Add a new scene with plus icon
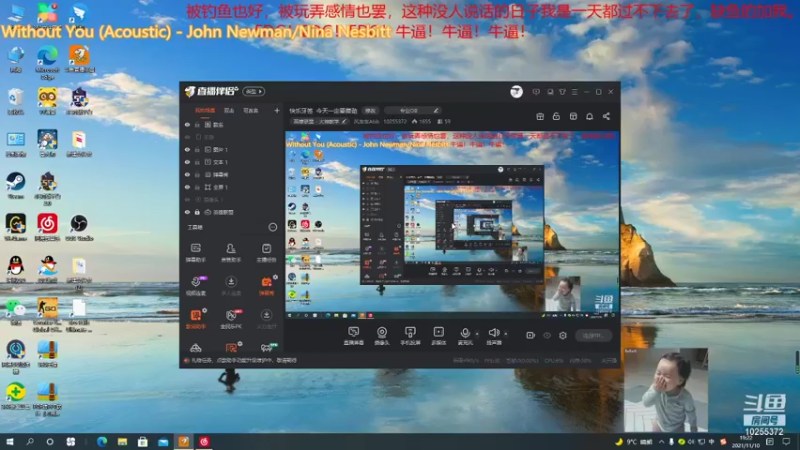The image size is (800, 450). [x=277, y=110]
